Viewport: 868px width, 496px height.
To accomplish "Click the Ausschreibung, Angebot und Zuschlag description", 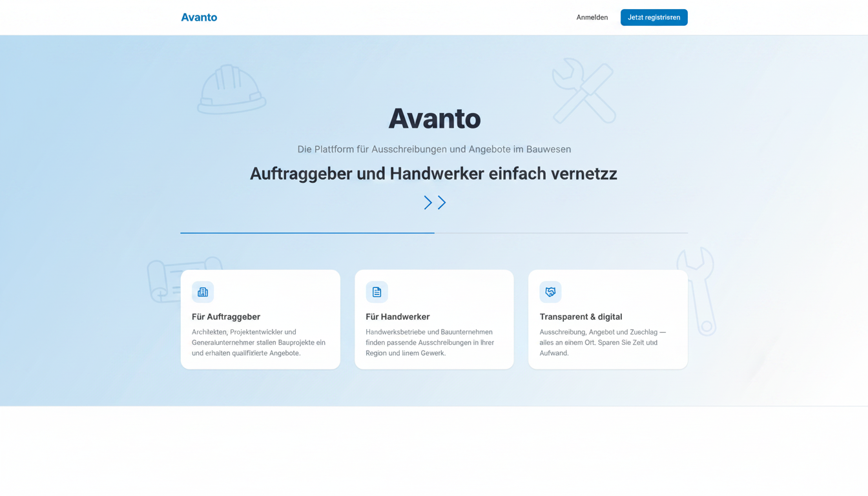I will pos(603,342).
